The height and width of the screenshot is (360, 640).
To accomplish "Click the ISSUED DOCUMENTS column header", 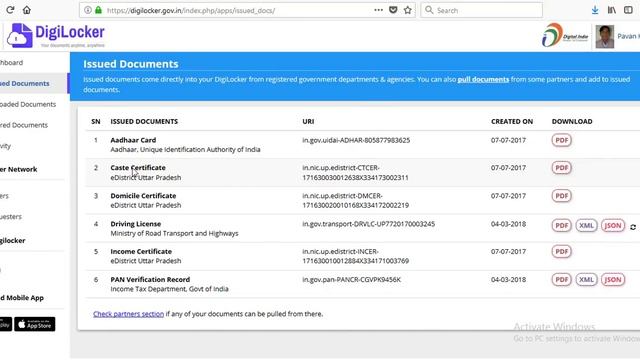I will pos(144,122).
